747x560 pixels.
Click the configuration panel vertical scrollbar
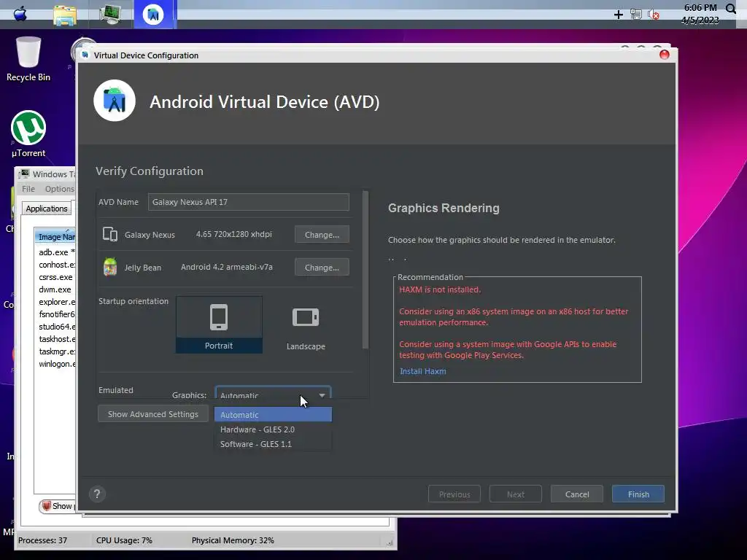pos(365,270)
